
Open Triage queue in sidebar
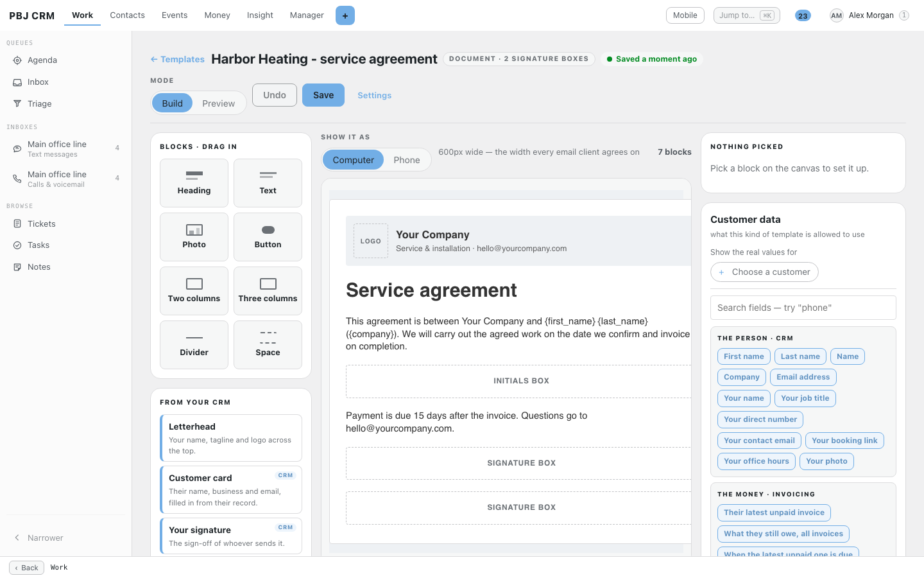[x=65, y=104]
